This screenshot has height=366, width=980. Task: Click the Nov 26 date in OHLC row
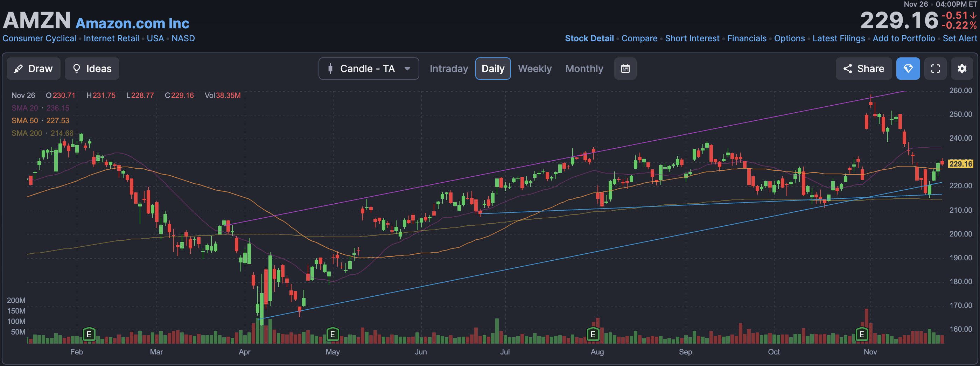pyautogui.click(x=23, y=96)
